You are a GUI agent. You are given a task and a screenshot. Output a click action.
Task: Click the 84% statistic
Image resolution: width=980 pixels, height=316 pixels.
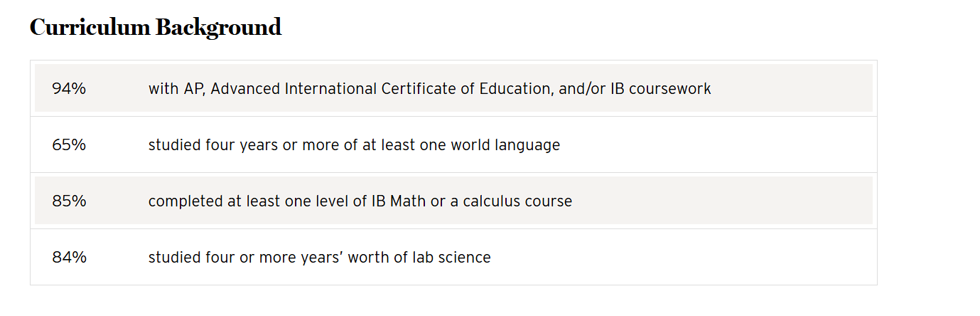click(69, 258)
